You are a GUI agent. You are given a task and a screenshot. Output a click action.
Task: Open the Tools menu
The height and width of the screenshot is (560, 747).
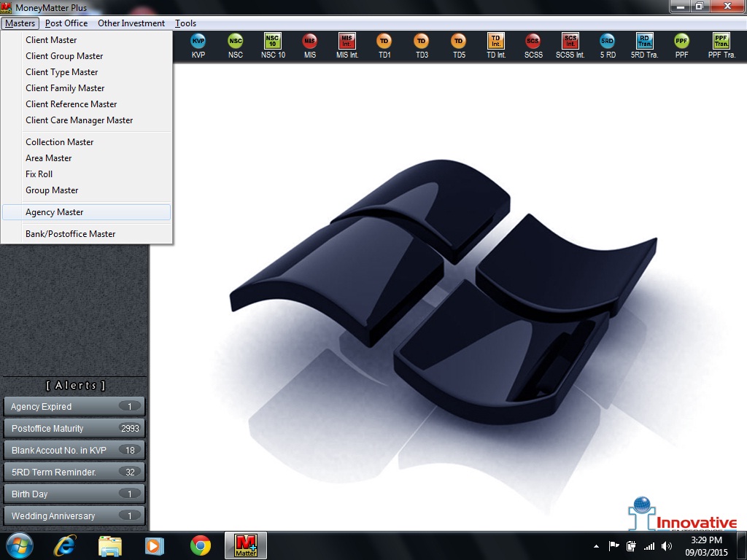click(185, 23)
